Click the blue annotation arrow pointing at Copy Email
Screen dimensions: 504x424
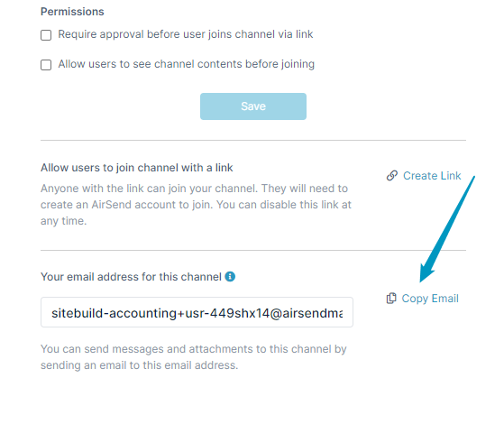coord(447,229)
